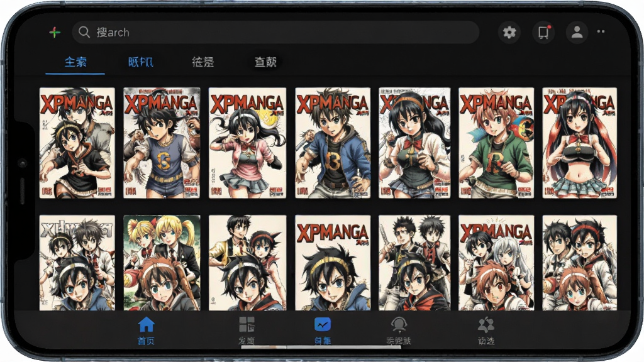Open the puzzle-shaped icon in bottom bar
This screenshot has height=362, width=644.
tap(486, 331)
